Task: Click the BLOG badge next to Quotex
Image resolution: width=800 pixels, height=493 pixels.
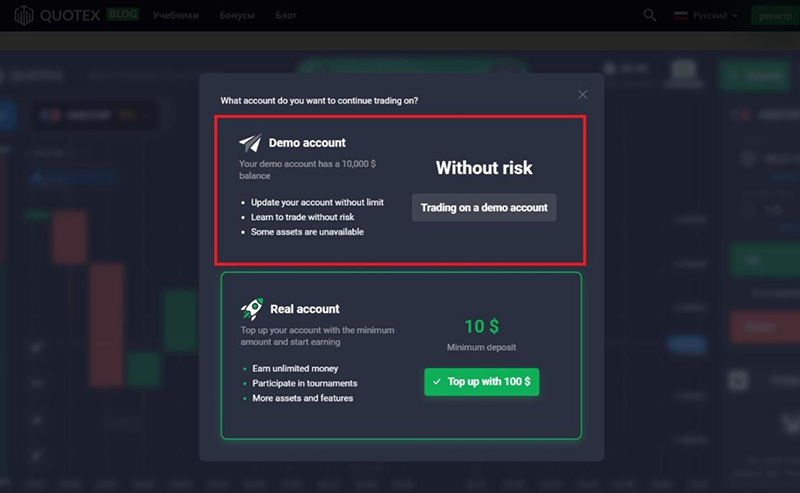Action: click(x=122, y=14)
